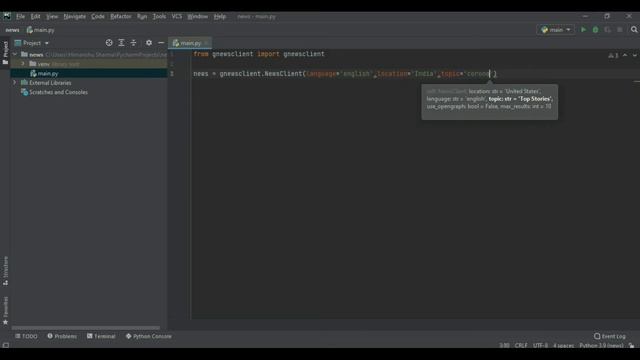The width and height of the screenshot is (640, 360).
Task: Select main.py in project tree
Action: point(48,73)
